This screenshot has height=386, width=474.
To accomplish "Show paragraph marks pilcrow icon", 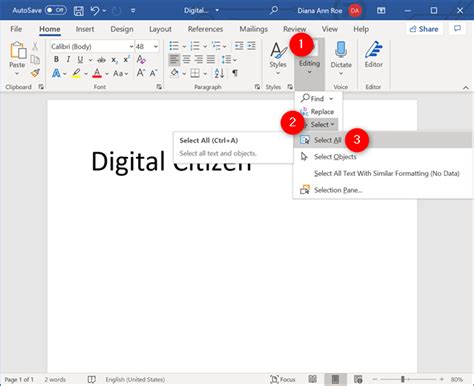I will pyautogui.click(x=235, y=73).
